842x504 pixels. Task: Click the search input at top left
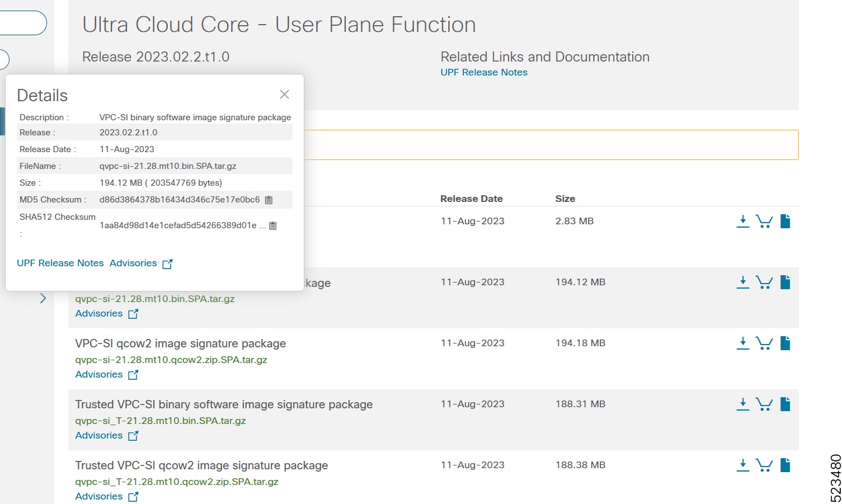(x=22, y=23)
